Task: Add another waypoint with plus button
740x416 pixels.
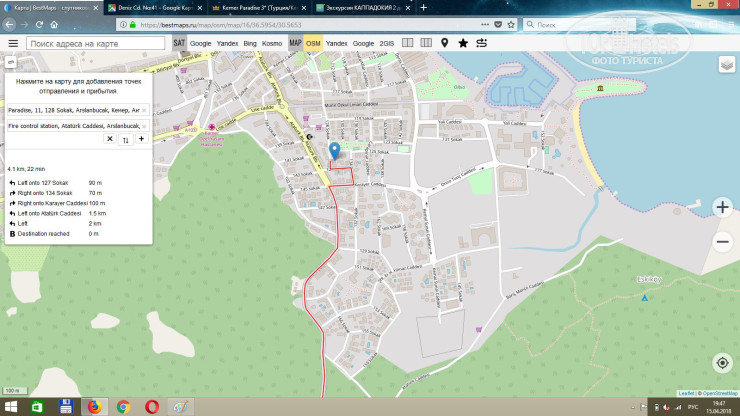Action: coord(142,139)
